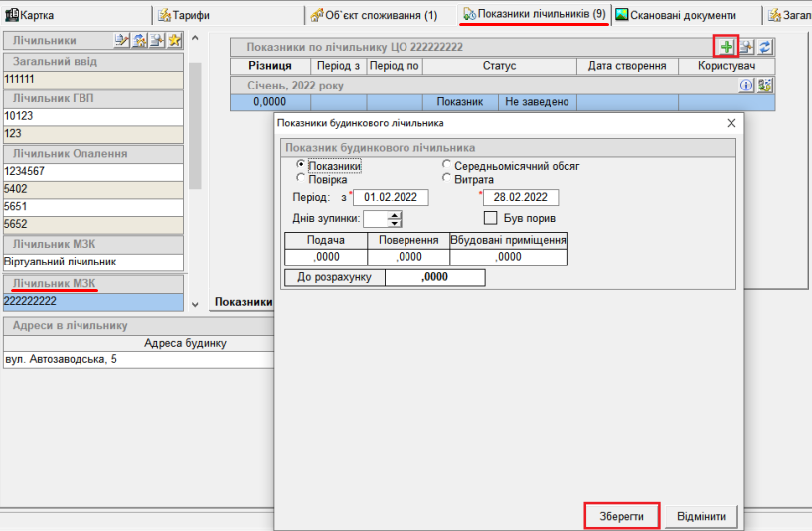Click the star icon in Лічильники panel header
The width and height of the screenshot is (812, 531).
point(175,40)
